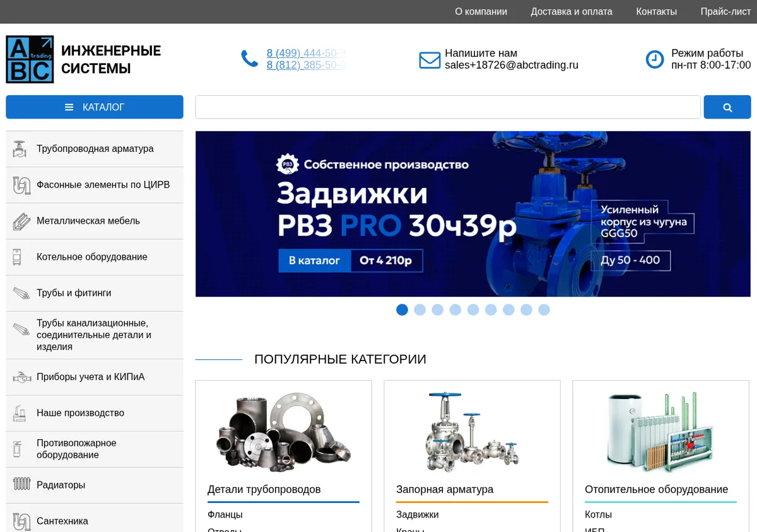Viewport: 757px width, 532px height.
Task: Open the Фланцы link
Action: coord(225,514)
